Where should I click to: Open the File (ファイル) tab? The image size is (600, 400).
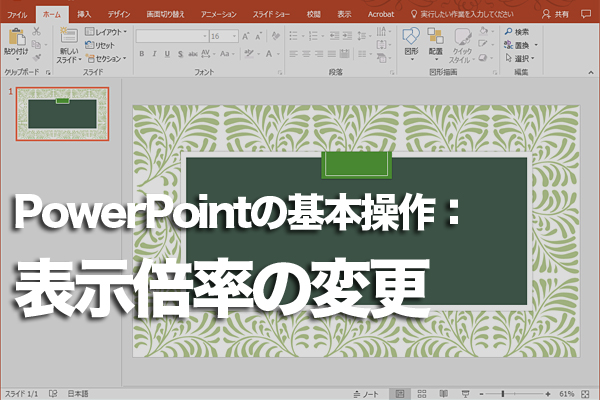click(x=17, y=15)
